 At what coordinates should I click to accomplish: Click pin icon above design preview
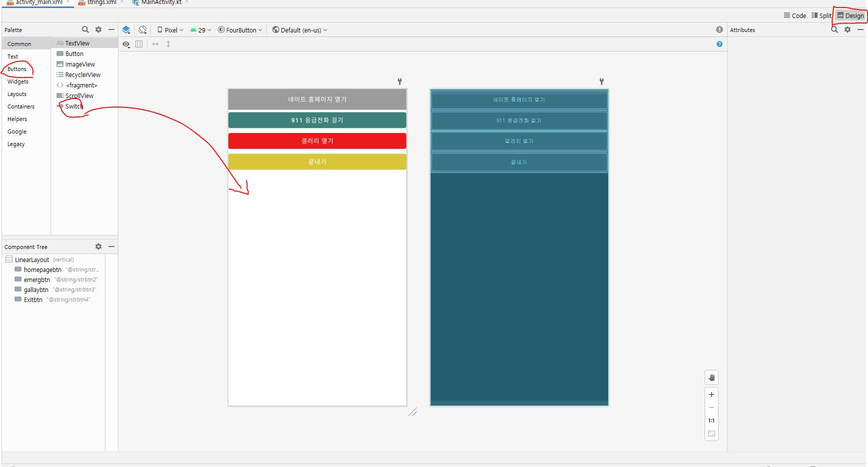400,81
